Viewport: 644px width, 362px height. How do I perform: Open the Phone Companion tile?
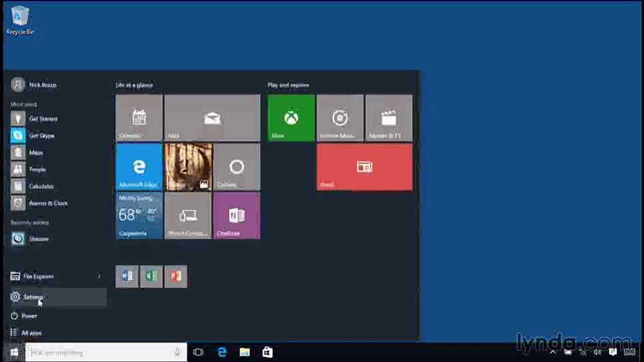[188, 216]
